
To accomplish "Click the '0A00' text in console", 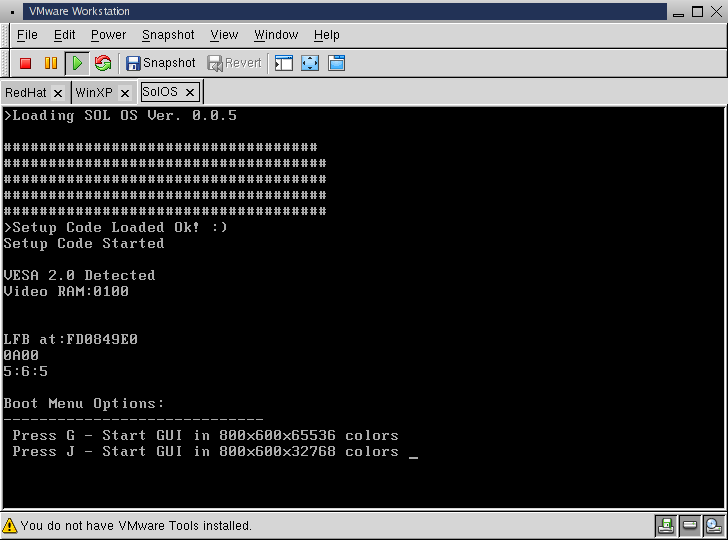I will [x=21, y=356].
